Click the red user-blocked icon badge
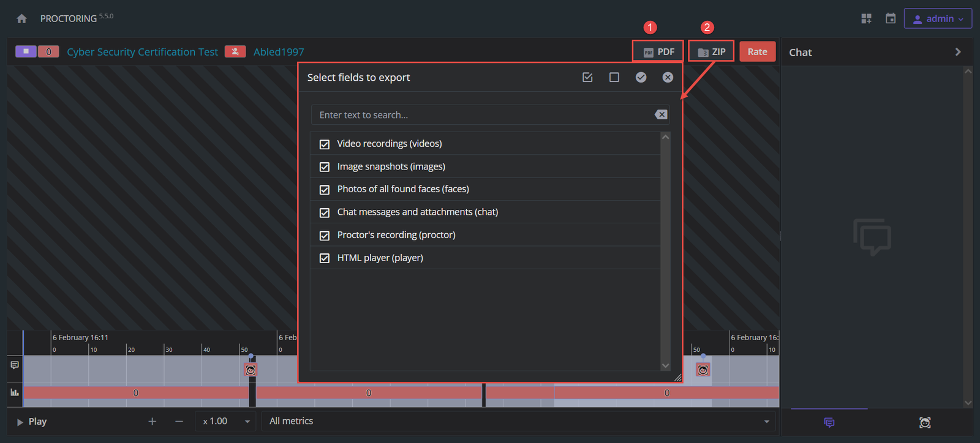 point(235,51)
